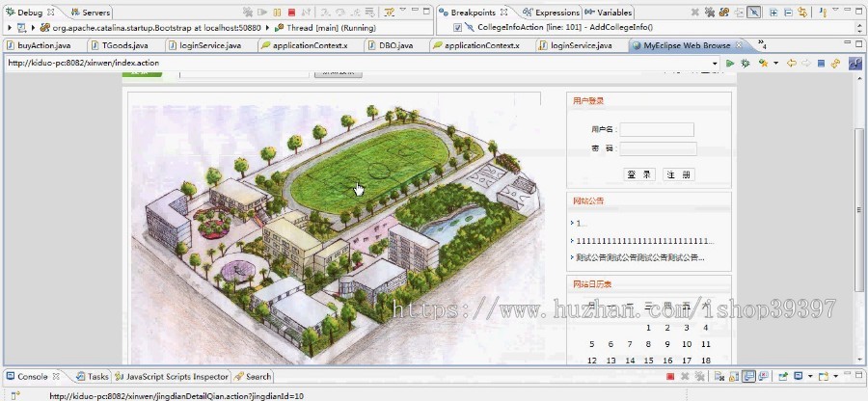Stop page loading in the web browser

[822, 64]
